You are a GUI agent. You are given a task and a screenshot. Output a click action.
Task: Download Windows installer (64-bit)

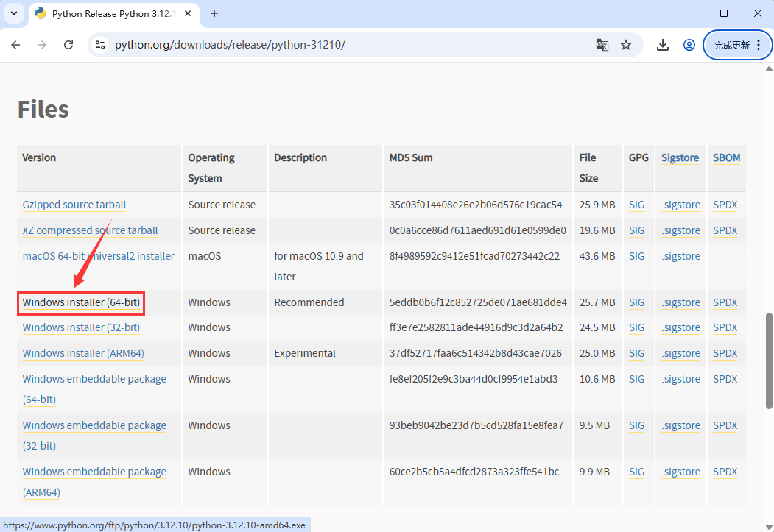(81, 302)
